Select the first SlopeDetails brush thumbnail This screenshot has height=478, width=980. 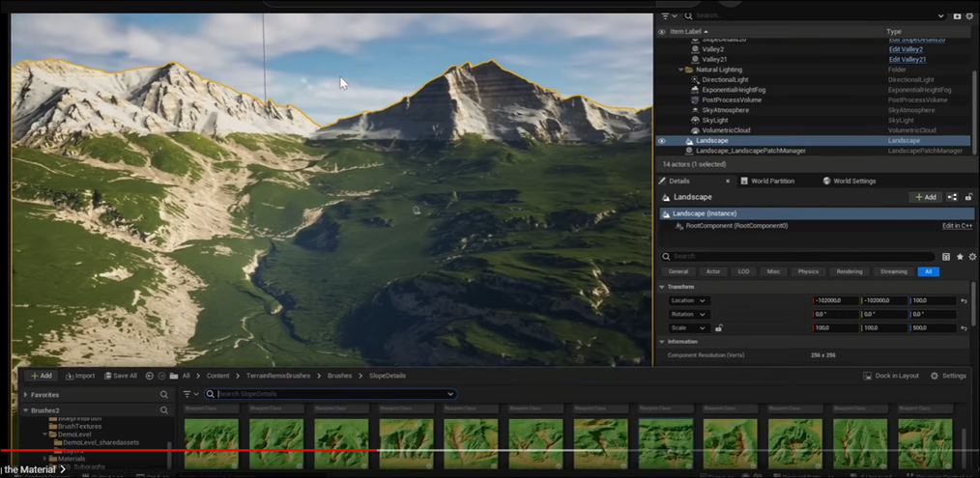tap(212, 443)
